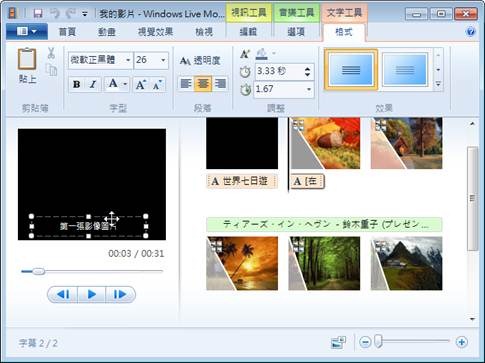Open the 選項 Options tab under music tools
The height and width of the screenshot is (363, 485).
pos(296,32)
